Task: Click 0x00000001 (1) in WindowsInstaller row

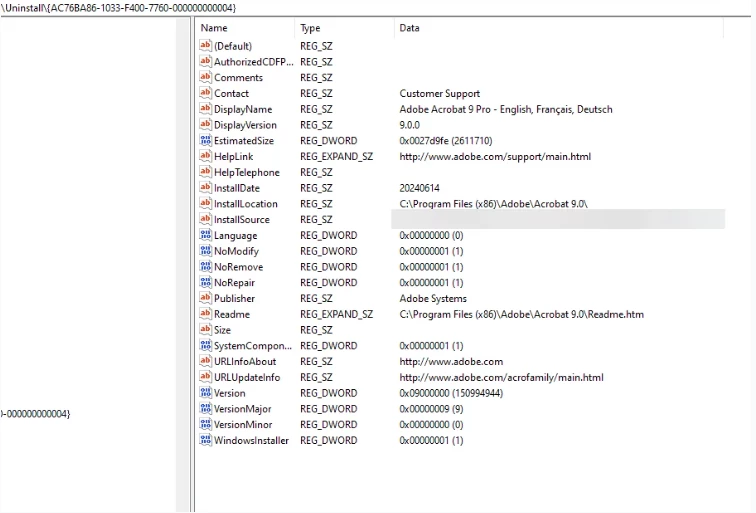Action: (x=431, y=441)
